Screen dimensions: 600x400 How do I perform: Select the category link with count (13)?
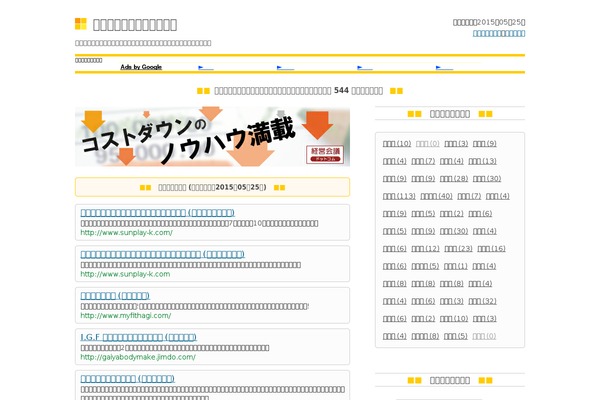pyautogui.click(x=483, y=161)
